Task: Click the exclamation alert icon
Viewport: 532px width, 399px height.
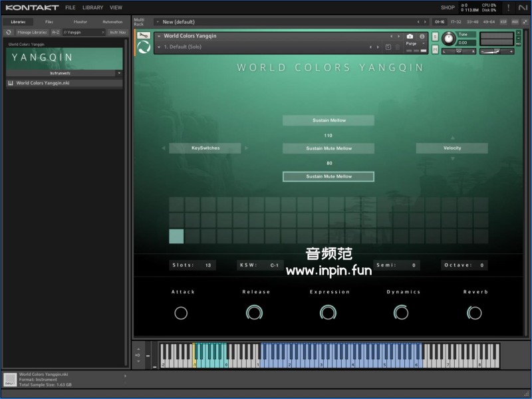Action: (509, 7)
